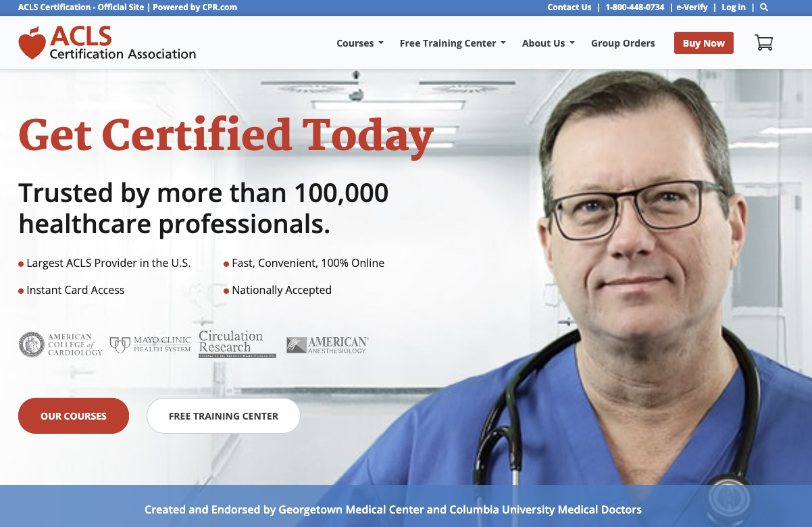Click the FREE TRAINING CENTER button

pos(224,416)
